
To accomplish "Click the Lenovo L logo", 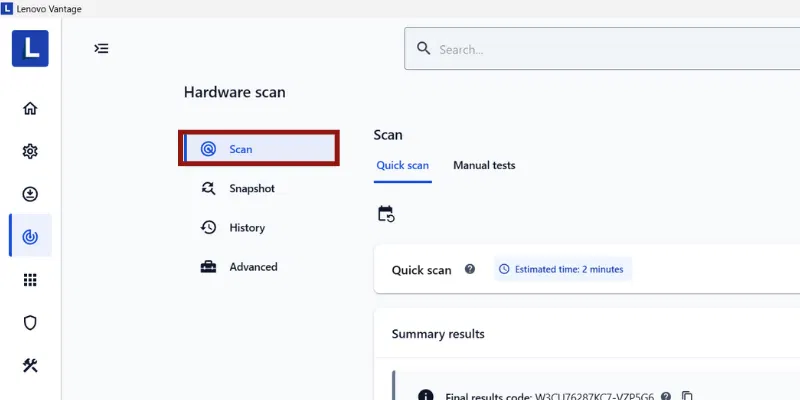I will pos(30,48).
